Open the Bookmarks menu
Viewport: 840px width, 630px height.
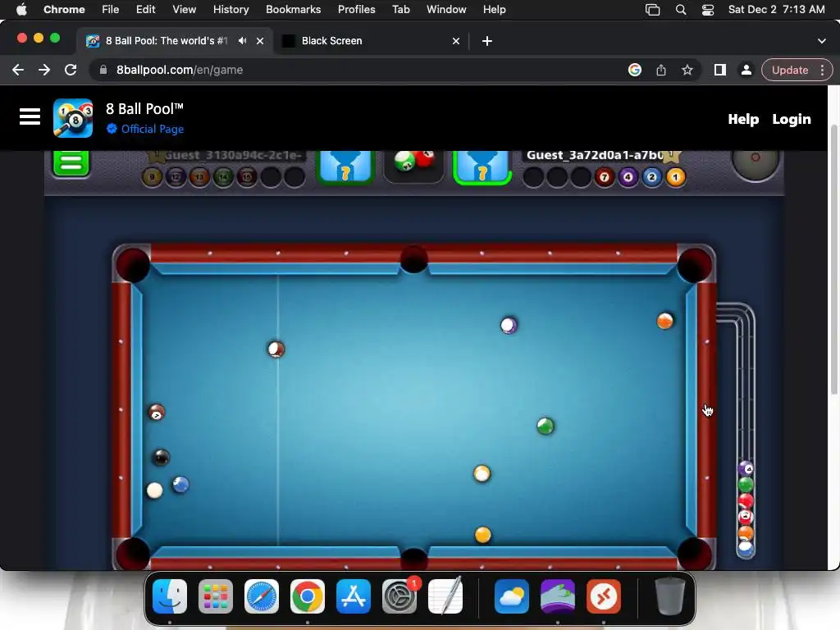pyautogui.click(x=293, y=10)
